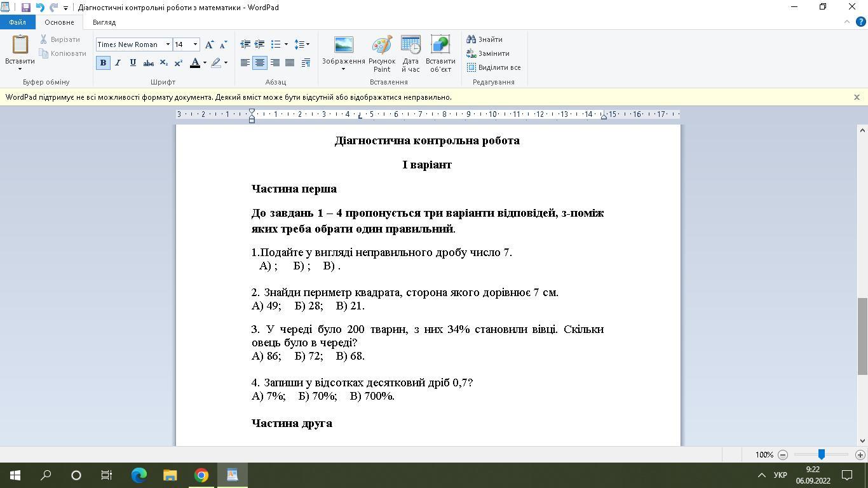The height and width of the screenshot is (488, 868).
Task: Insert a picture with Зображення
Action: coord(343,53)
